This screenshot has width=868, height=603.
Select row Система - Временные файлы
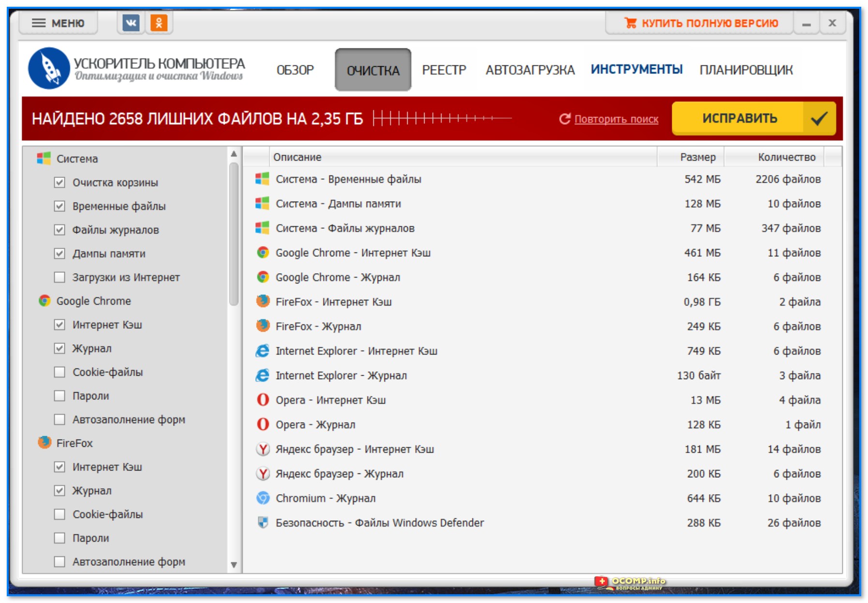point(542,179)
